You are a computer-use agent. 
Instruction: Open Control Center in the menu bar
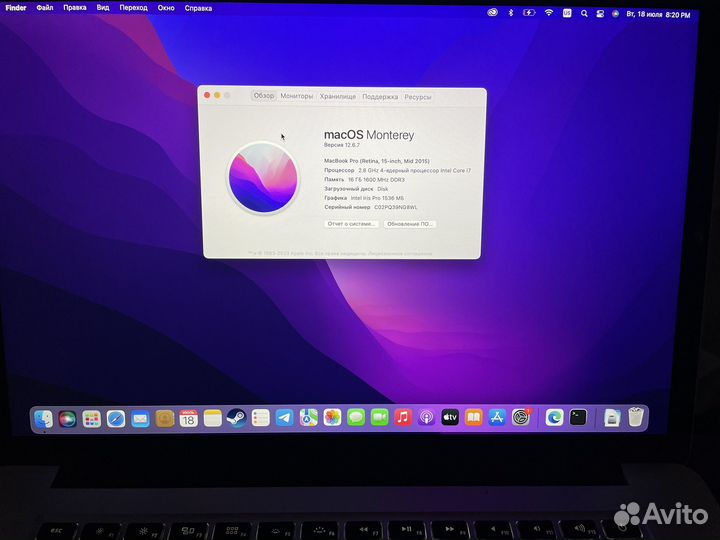600,14
